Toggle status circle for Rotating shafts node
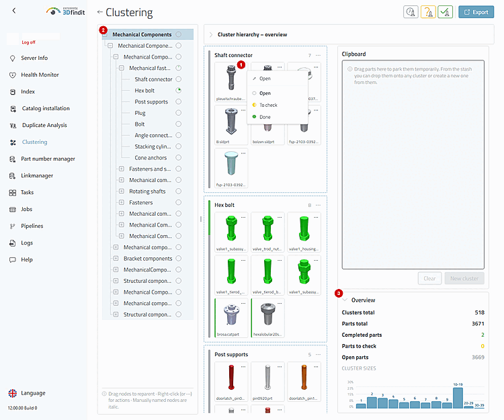This screenshot has height=420, width=504. point(178,192)
